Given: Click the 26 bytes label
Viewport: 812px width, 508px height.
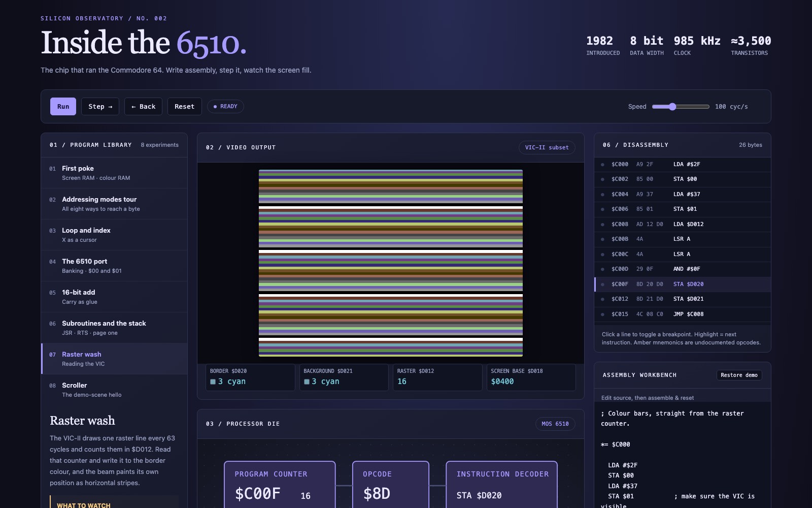Looking at the screenshot, I should point(751,145).
